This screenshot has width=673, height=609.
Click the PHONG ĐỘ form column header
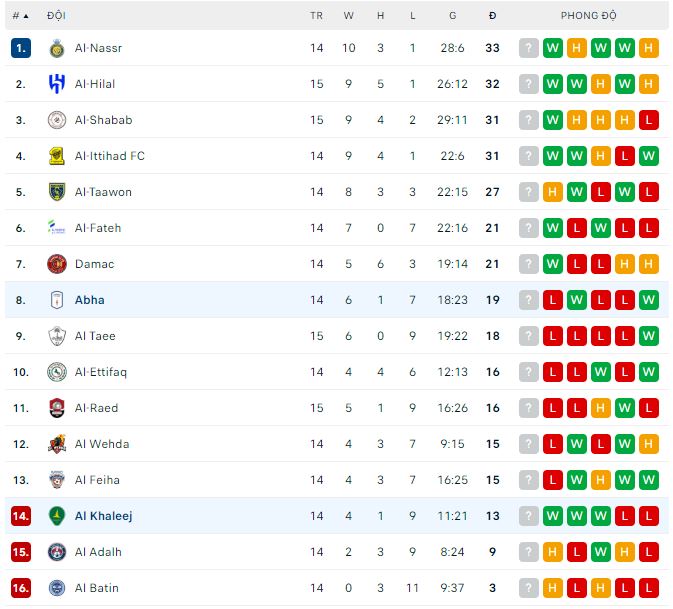click(588, 16)
